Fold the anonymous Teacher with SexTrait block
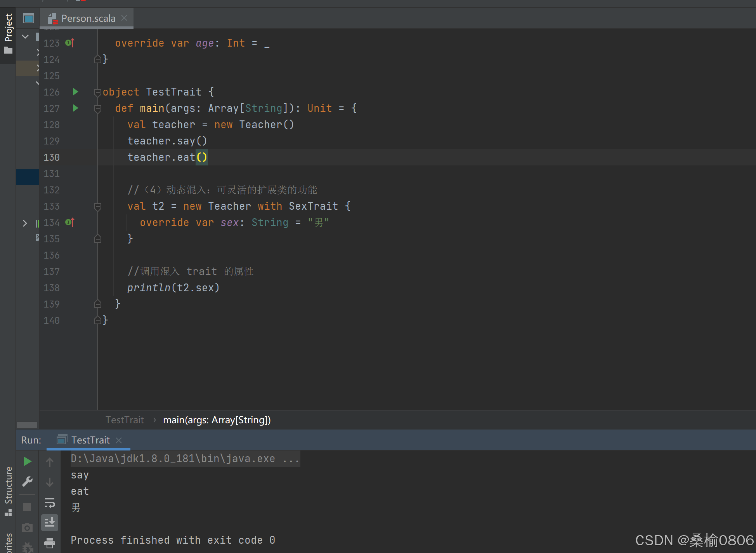 pos(98,207)
